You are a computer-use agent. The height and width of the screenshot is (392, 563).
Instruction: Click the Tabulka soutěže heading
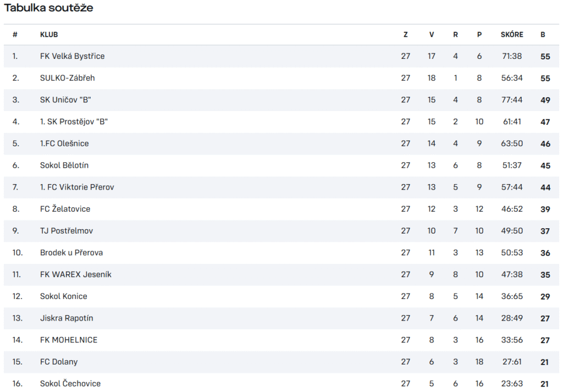(48, 8)
